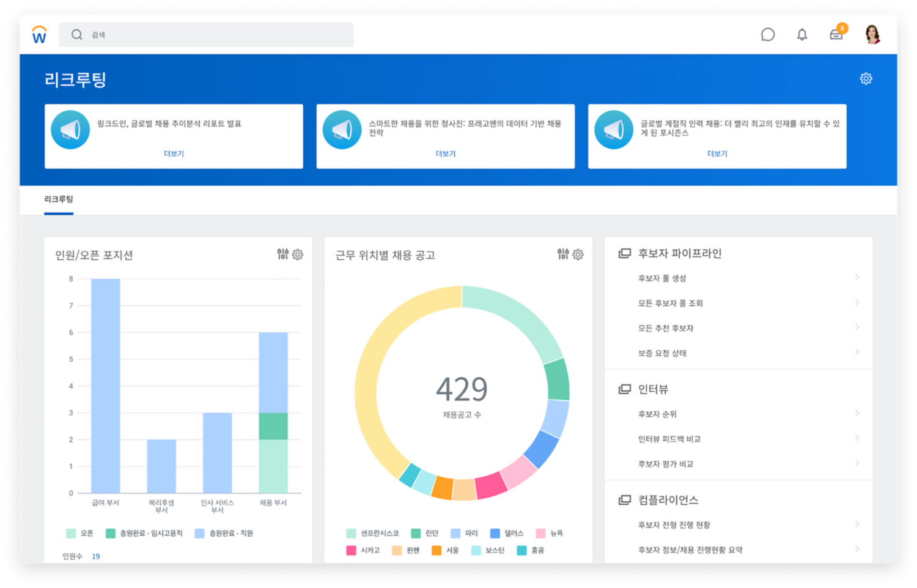Click chevron next to 후보자 평가 비교

(x=857, y=463)
